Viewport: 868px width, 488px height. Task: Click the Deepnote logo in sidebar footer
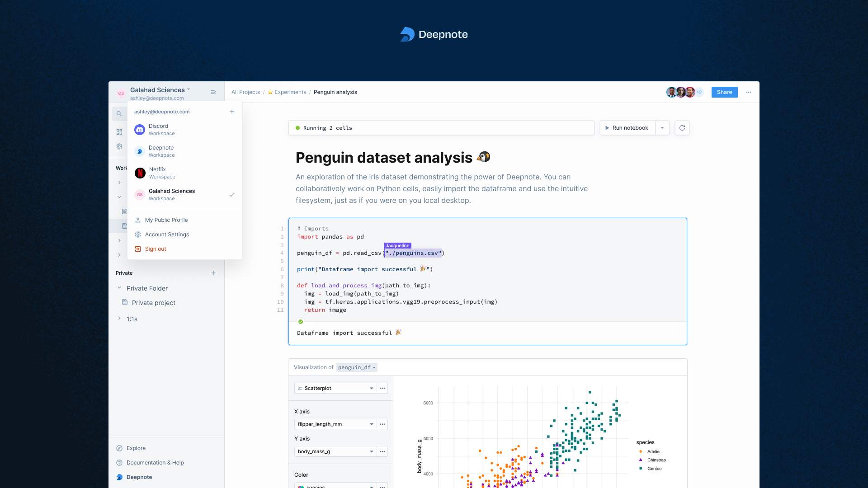pos(119,477)
